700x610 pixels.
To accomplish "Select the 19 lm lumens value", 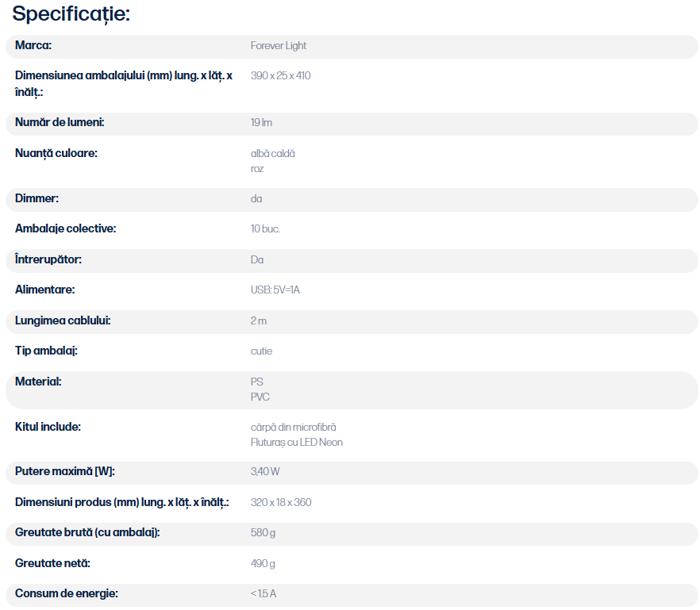I will coord(261,123).
